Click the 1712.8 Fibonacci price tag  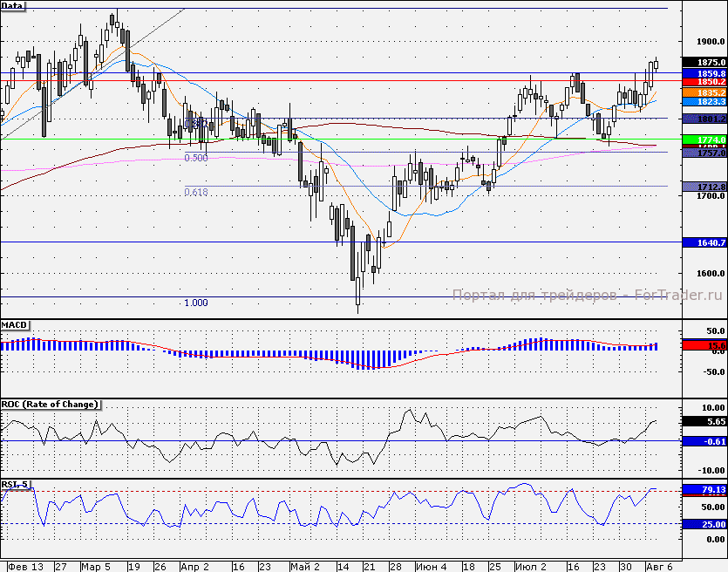click(705, 187)
